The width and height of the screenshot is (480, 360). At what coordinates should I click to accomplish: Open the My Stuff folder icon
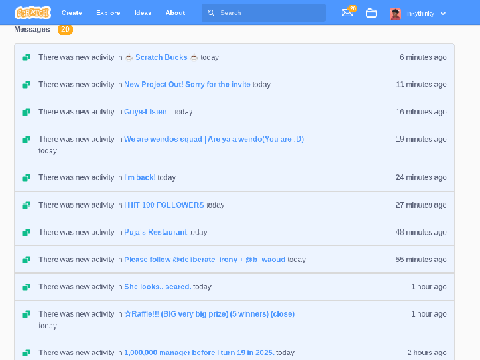(371, 13)
